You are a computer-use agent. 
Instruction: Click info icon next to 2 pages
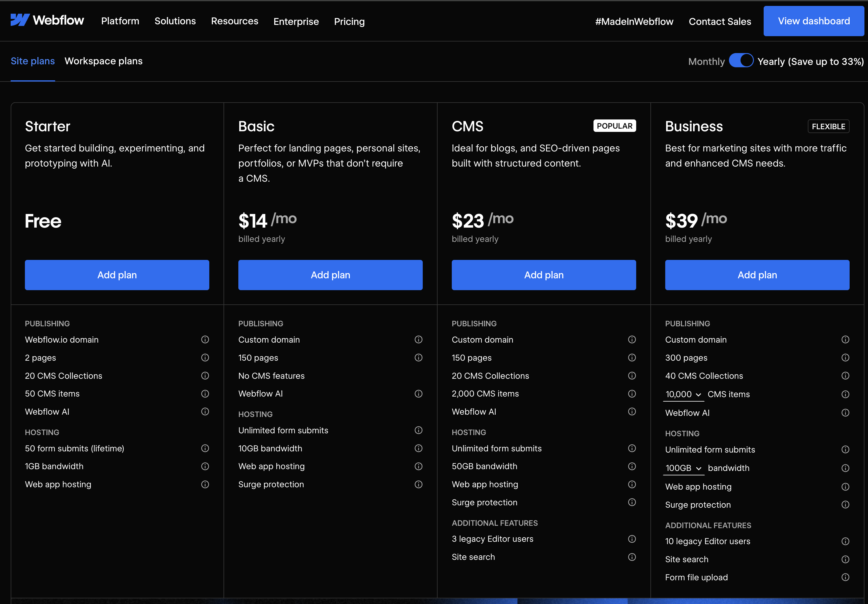point(205,357)
